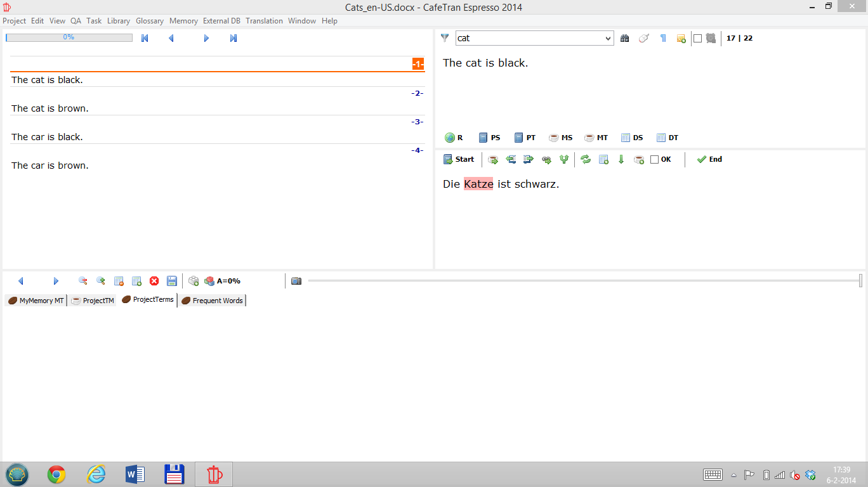Click the funnel filter icon
The image size is (868, 487).
(x=445, y=38)
